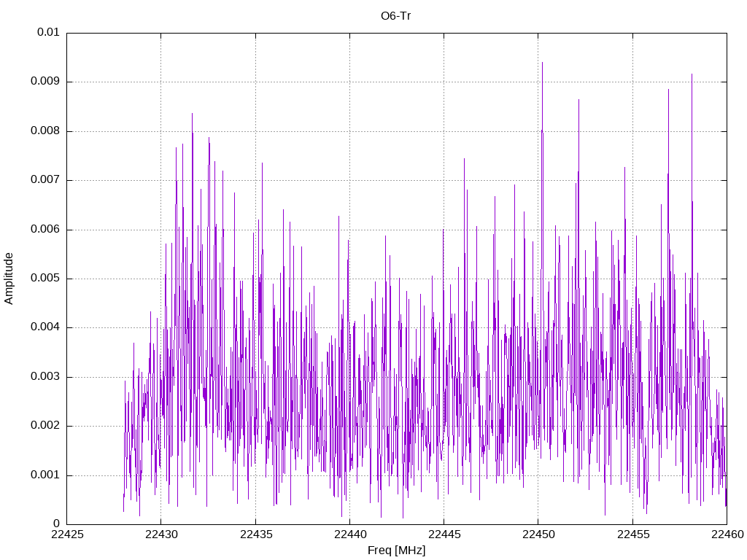This screenshot has width=747, height=560.
Task: Click the plot title O6-Tr
Action: tap(395, 16)
